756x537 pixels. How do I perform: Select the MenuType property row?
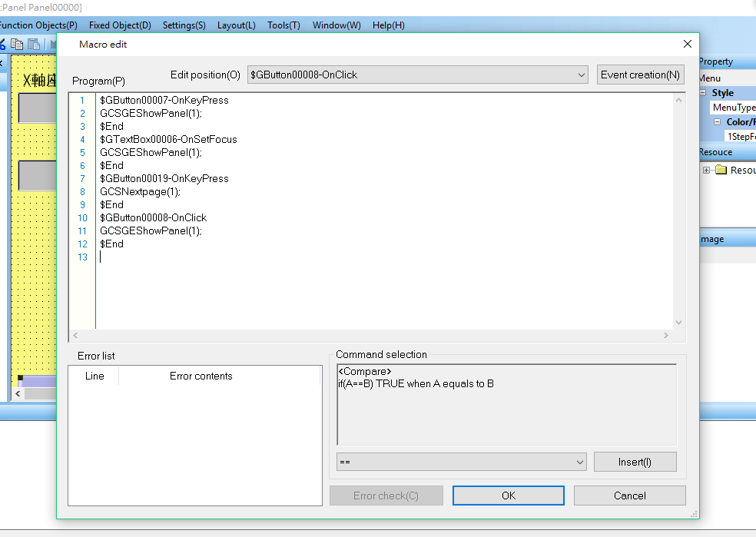tap(732, 108)
